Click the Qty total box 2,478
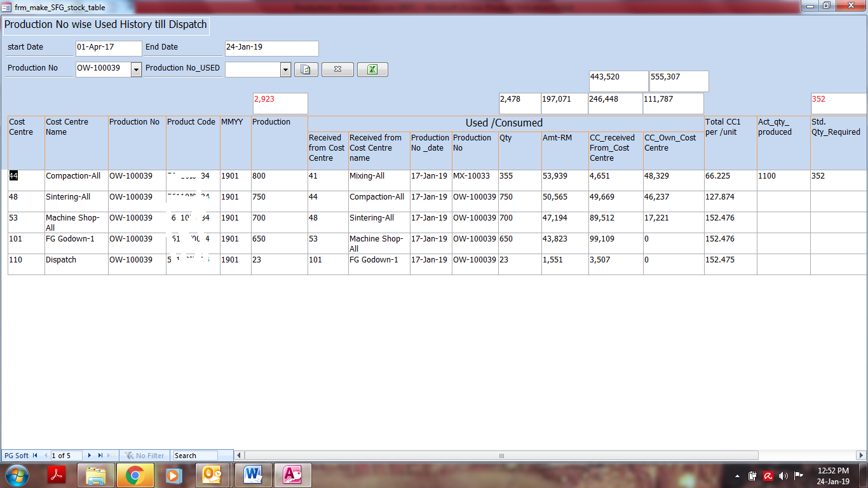The width and height of the screenshot is (868, 488). (520, 104)
